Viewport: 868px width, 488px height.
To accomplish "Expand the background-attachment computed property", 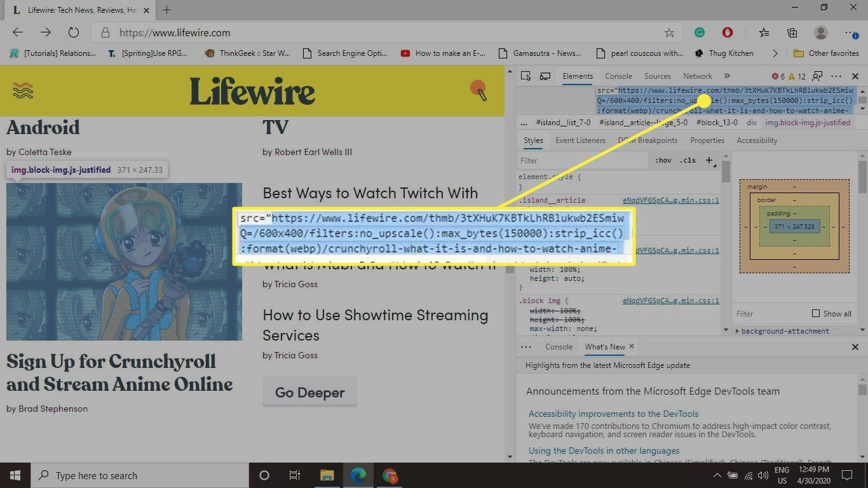I will tap(737, 331).
